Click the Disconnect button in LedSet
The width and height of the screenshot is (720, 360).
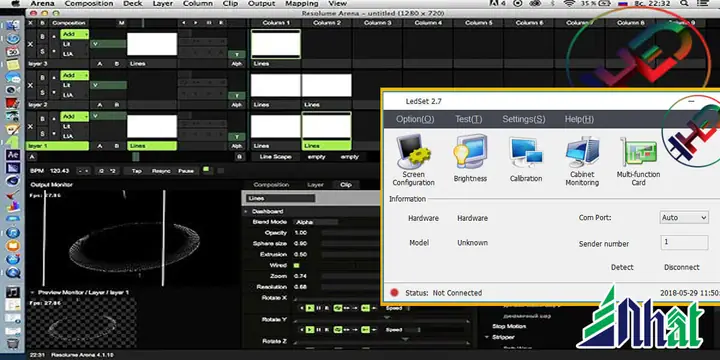coord(681,267)
